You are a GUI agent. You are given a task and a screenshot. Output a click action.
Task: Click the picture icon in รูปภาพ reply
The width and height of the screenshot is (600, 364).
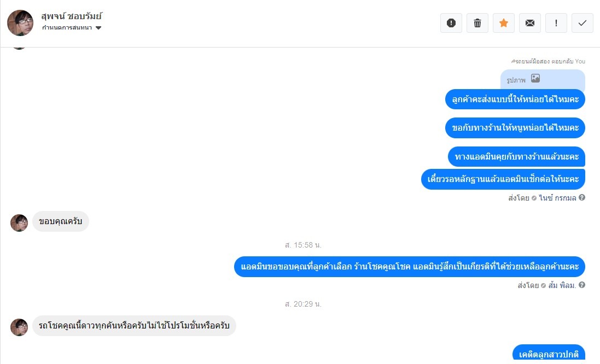pyautogui.click(x=535, y=78)
